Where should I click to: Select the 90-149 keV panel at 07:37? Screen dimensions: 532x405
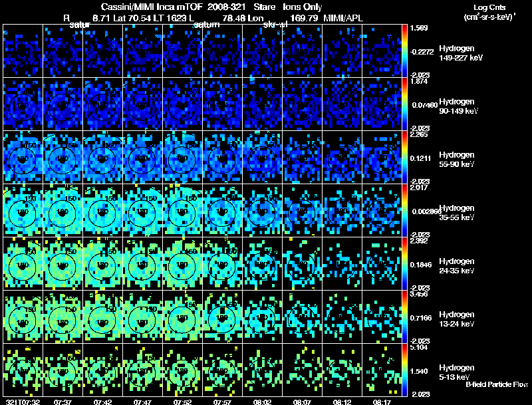coord(63,104)
